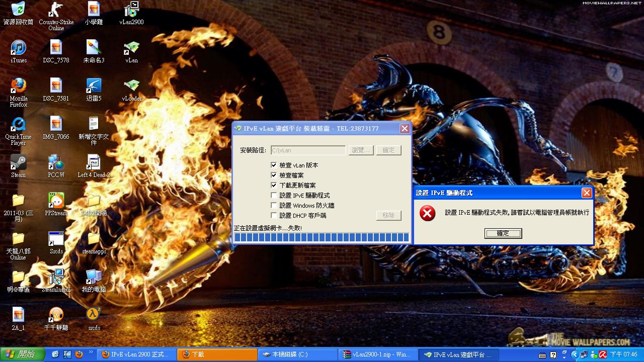Open the 天龍八部 Online folder
Viewport: 644px width, 362px height.
click(18, 245)
